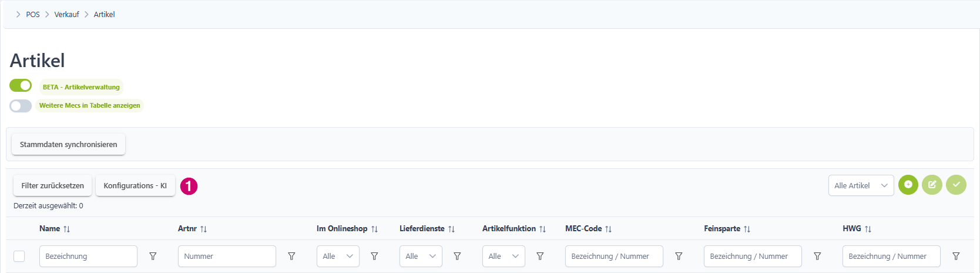This screenshot has height=273, width=980.
Task: Open the Alle Artikel dropdown
Action: tap(861, 185)
